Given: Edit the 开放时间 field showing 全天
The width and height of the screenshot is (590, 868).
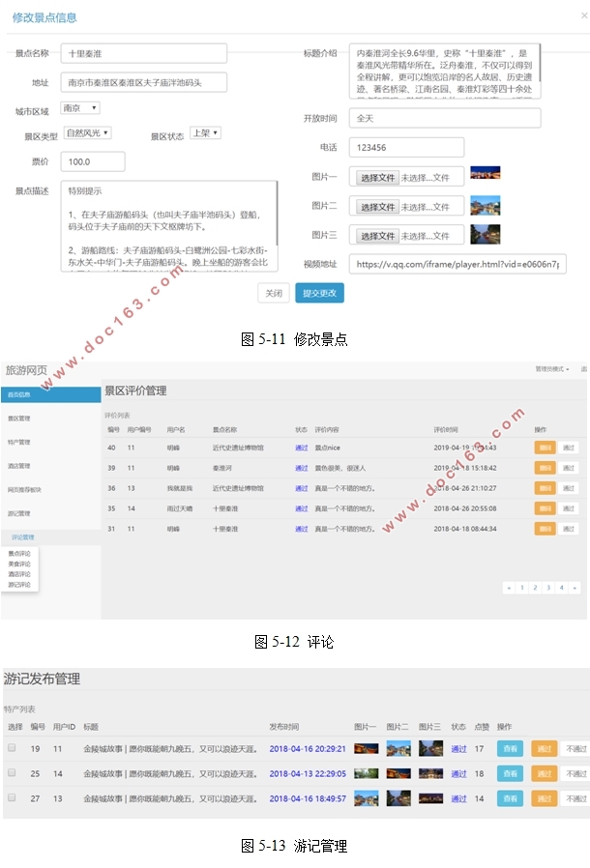Looking at the screenshot, I should tap(445, 118).
